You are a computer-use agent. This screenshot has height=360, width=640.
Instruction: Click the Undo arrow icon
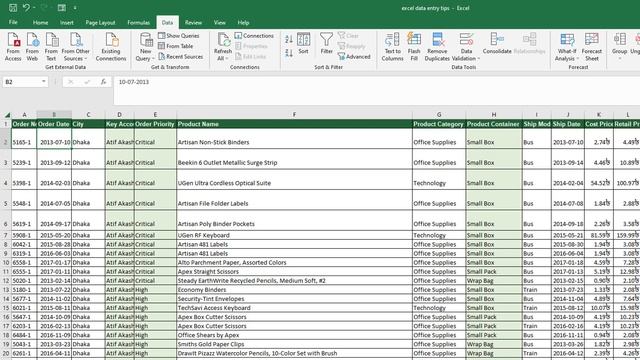coord(27,7)
